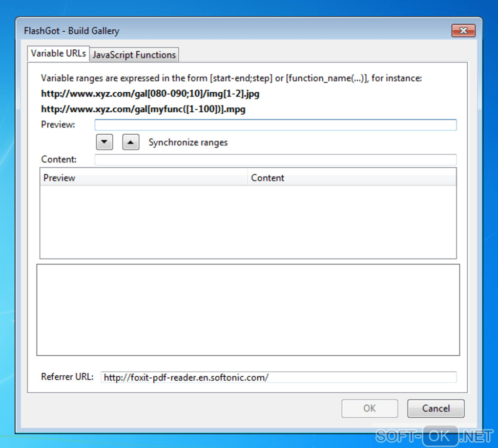Viewport: 498px width, 448px height.
Task: Cancel the Build Gallery dialog
Action: pyautogui.click(x=436, y=408)
